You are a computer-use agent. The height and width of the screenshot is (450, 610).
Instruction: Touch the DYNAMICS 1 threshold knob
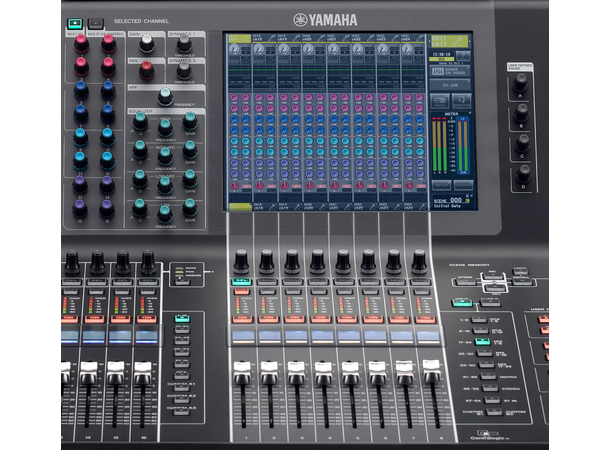click(184, 45)
